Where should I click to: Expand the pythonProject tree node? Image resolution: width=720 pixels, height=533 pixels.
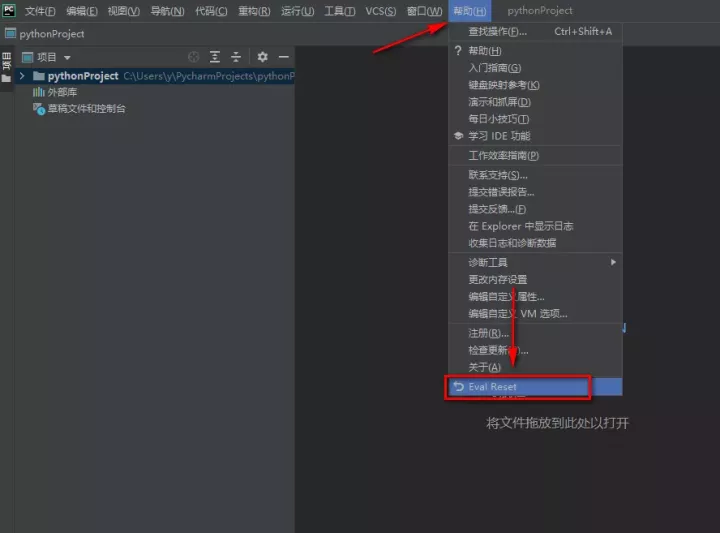22,76
